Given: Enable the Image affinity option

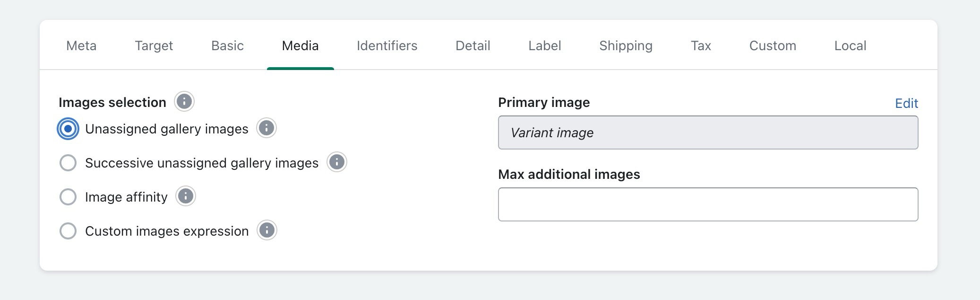Looking at the screenshot, I should click(x=68, y=196).
